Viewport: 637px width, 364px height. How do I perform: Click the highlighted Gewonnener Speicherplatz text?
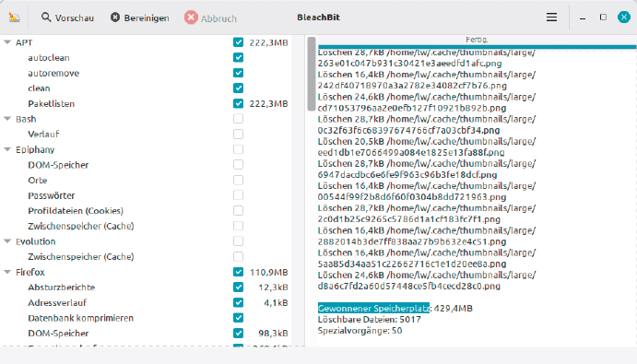pyautogui.click(x=373, y=309)
